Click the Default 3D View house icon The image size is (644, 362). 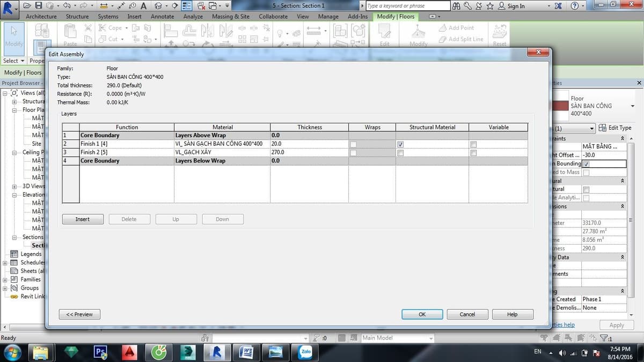(158, 5)
